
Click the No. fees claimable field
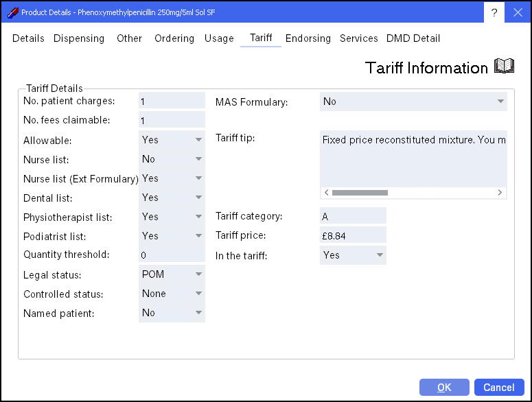[x=172, y=119]
